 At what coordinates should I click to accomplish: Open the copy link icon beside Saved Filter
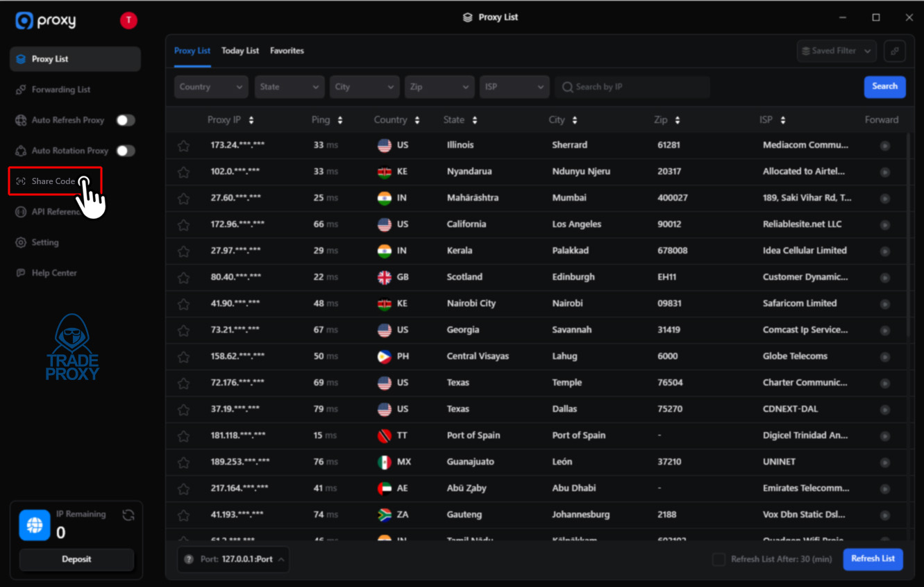coord(894,51)
